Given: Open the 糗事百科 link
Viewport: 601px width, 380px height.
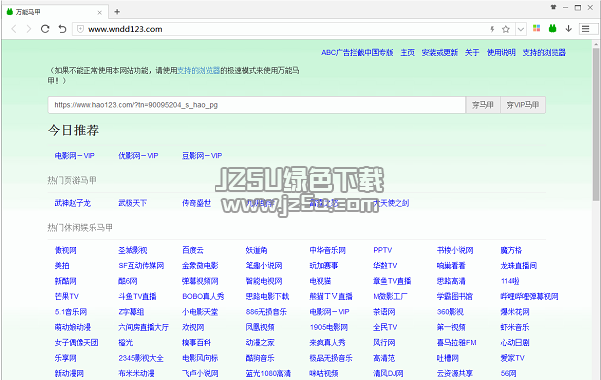Looking at the screenshot, I should [x=196, y=342].
